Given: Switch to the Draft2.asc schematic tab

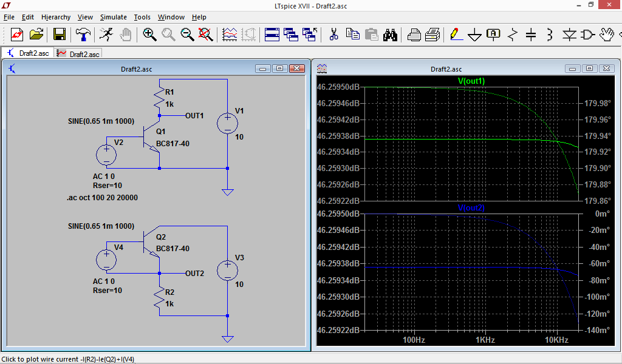Looking at the screenshot, I should pos(28,53).
